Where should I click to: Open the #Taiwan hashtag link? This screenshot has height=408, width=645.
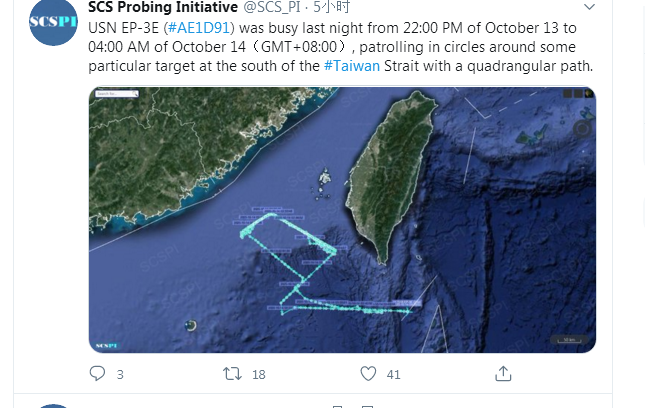(x=351, y=66)
